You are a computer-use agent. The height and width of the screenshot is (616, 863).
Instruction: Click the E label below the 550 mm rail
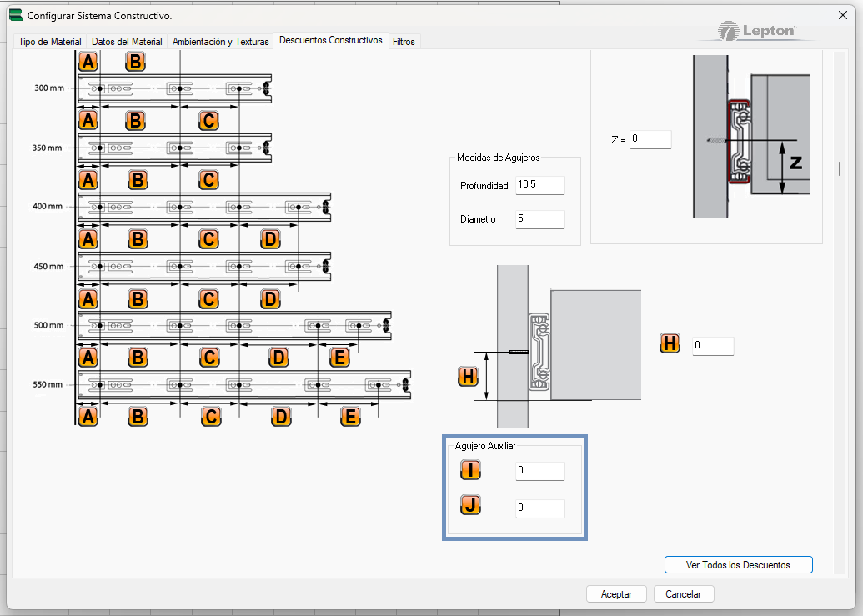(350, 417)
